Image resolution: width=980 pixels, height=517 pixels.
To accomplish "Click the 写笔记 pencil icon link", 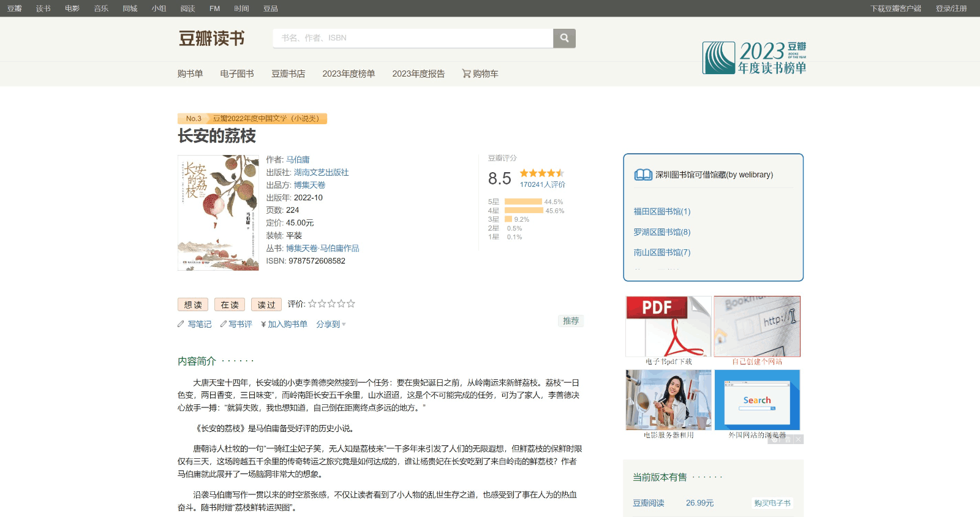I will coord(181,324).
